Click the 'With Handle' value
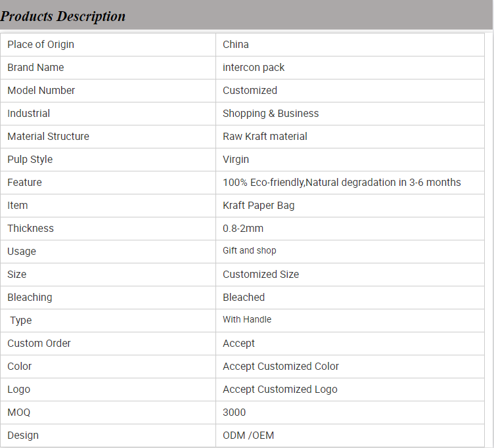Screen dimensions: 494x448 247,319
